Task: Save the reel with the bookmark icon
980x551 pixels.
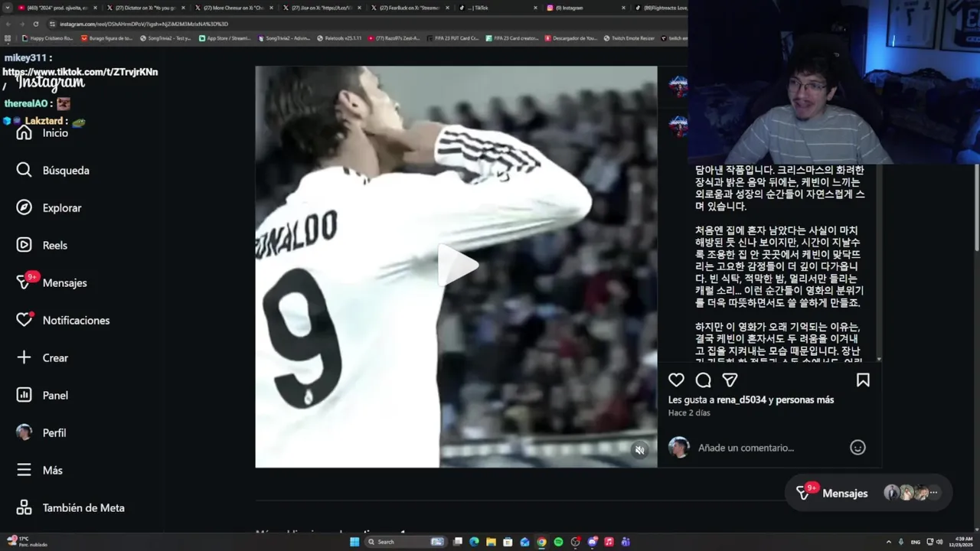Action: (863, 380)
